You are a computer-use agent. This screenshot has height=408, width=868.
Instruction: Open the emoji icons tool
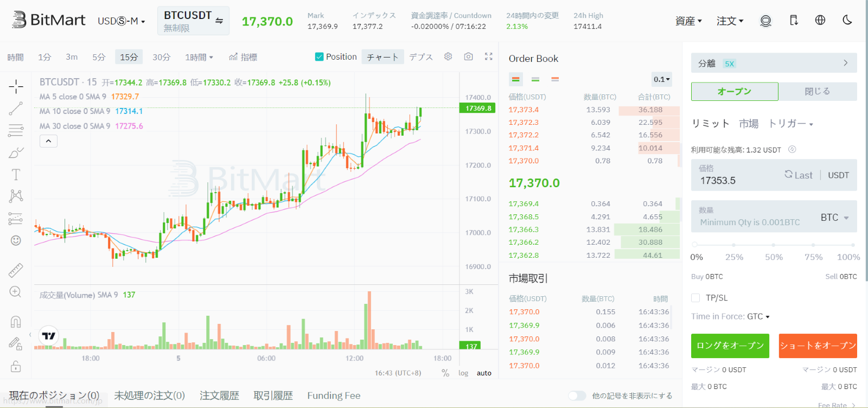(x=16, y=240)
